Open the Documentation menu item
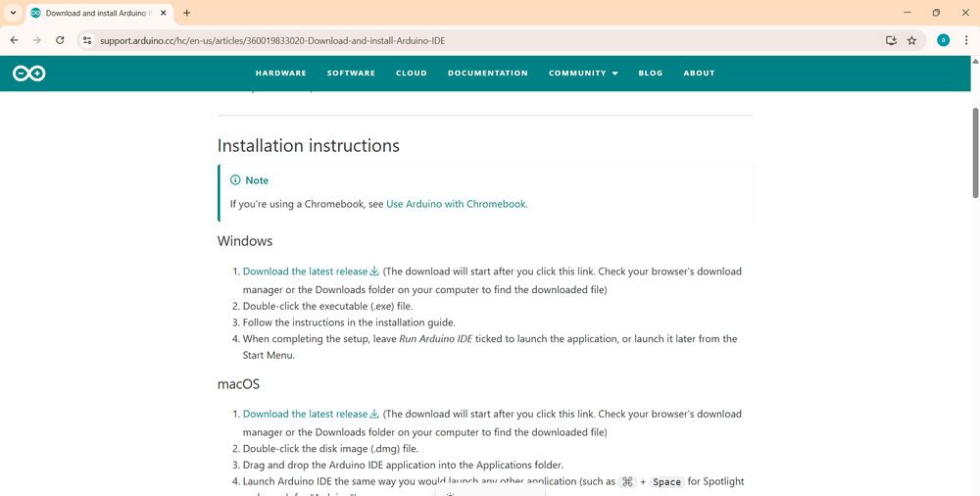Image resolution: width=980 pixels, height=496 pixels. tap(487, 74)
